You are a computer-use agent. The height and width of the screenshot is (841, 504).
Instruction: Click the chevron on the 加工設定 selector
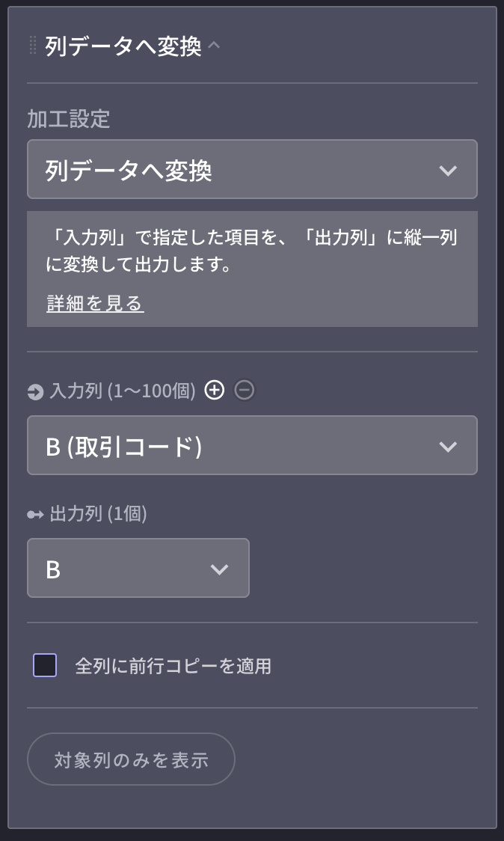pyautogui.click(x=449, y=170)
